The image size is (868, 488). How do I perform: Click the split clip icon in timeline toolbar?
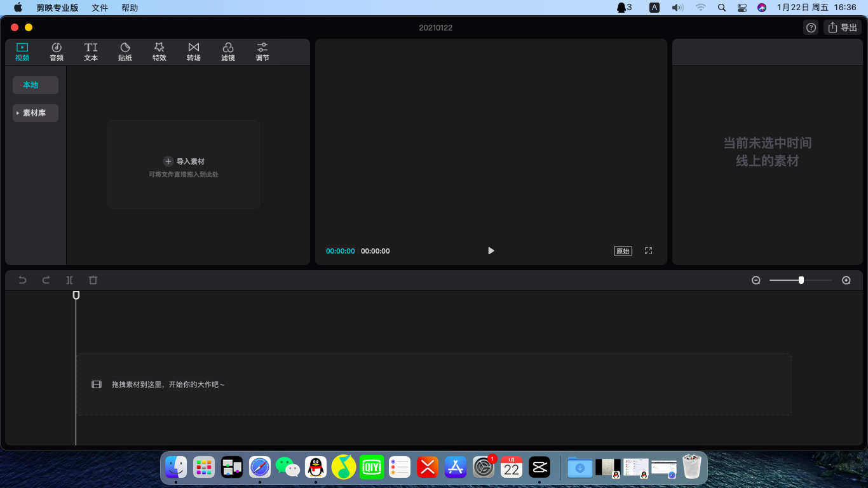pyautogui.click(x=70, y=280)
